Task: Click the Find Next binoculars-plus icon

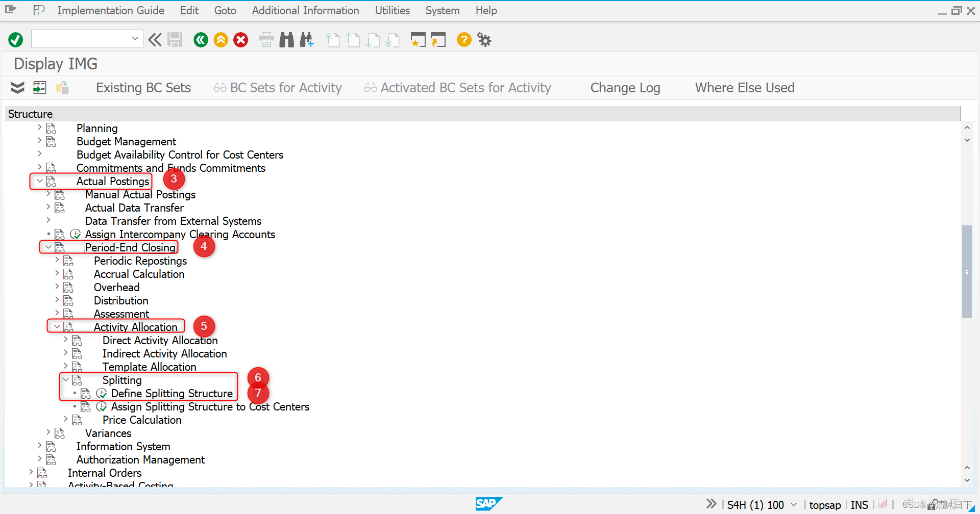Action: (x=307, y=39)
